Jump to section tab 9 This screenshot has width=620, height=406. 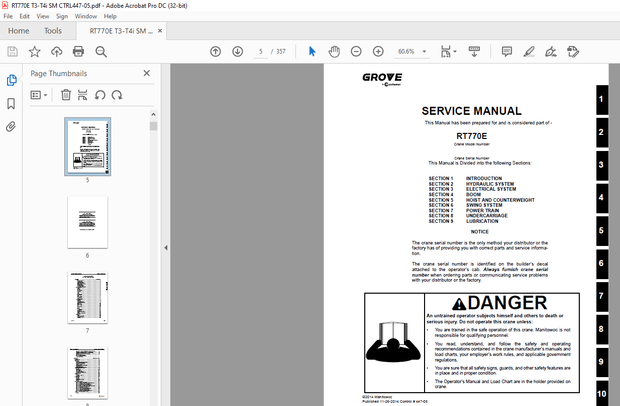601,362
